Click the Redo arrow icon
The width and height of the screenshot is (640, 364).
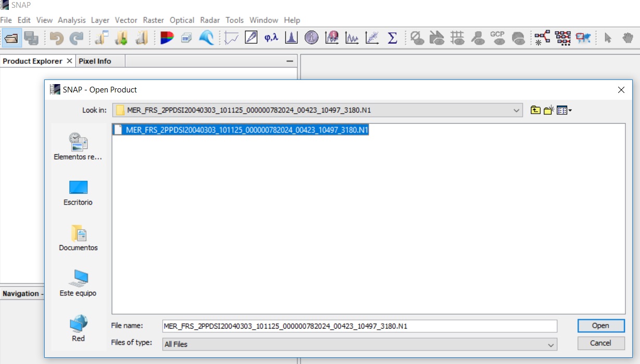(76, 38)
